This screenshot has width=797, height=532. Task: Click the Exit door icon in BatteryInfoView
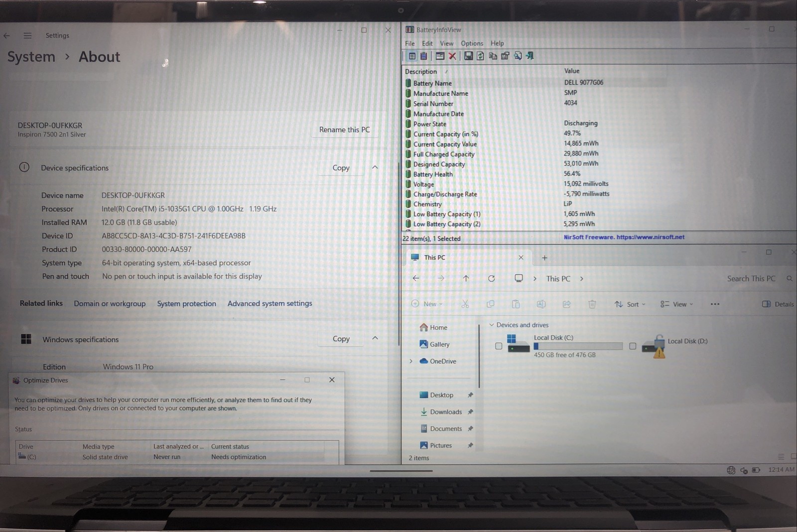pyautogui.click(x=530, y=56)
